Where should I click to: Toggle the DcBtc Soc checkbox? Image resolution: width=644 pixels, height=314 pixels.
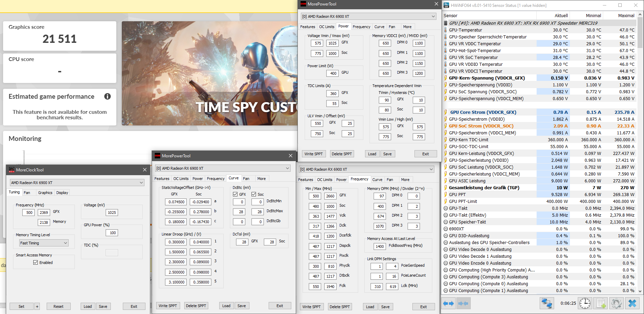(x=254, y=194)
